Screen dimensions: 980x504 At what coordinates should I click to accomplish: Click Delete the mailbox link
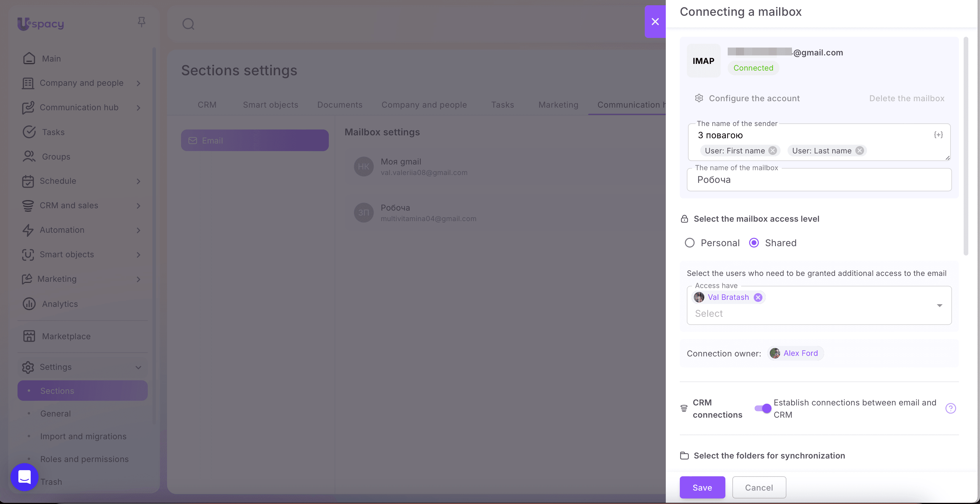click(x=907, y=99)
